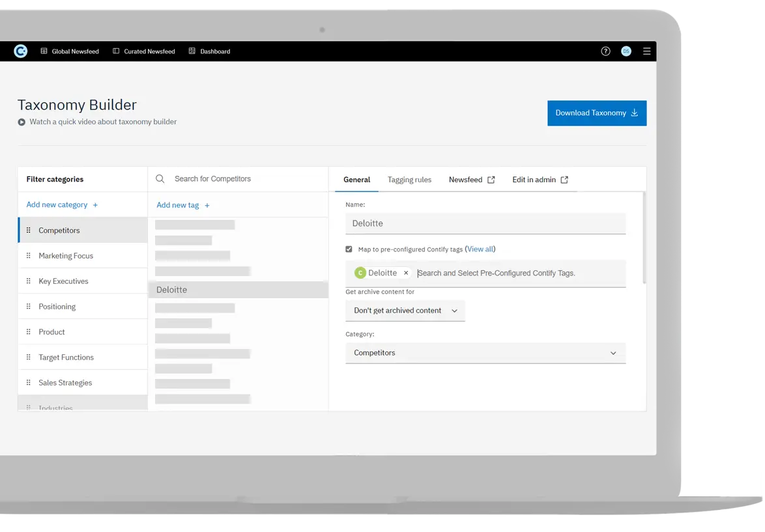Click the drag handle of Marketing Focus category

pyautogui.click(x=28, y=255)
